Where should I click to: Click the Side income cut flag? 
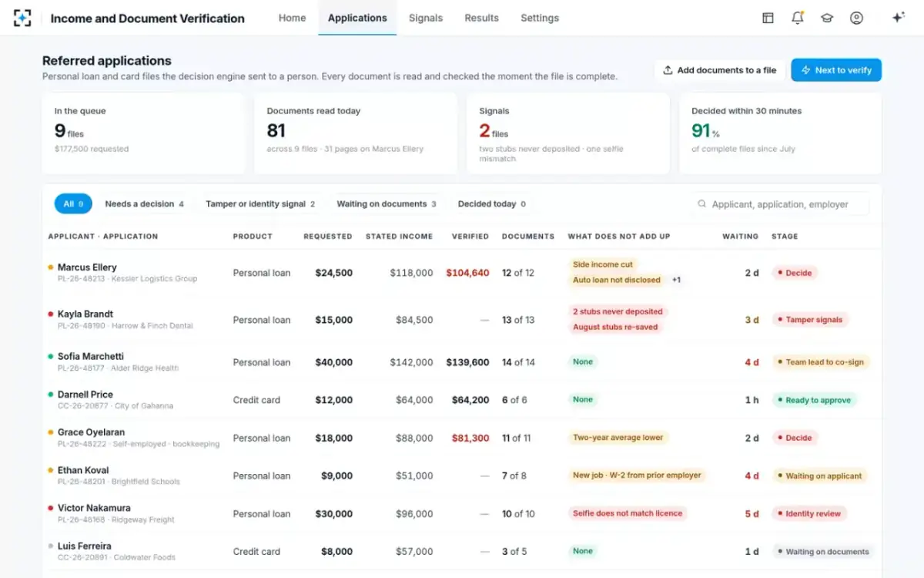tap(603, 264)
